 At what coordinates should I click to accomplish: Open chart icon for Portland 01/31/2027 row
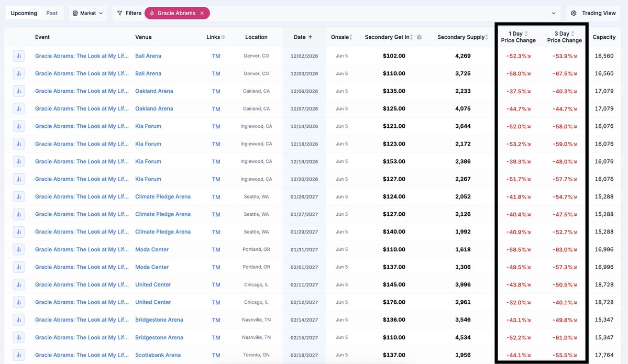click(x=18, y=249)
